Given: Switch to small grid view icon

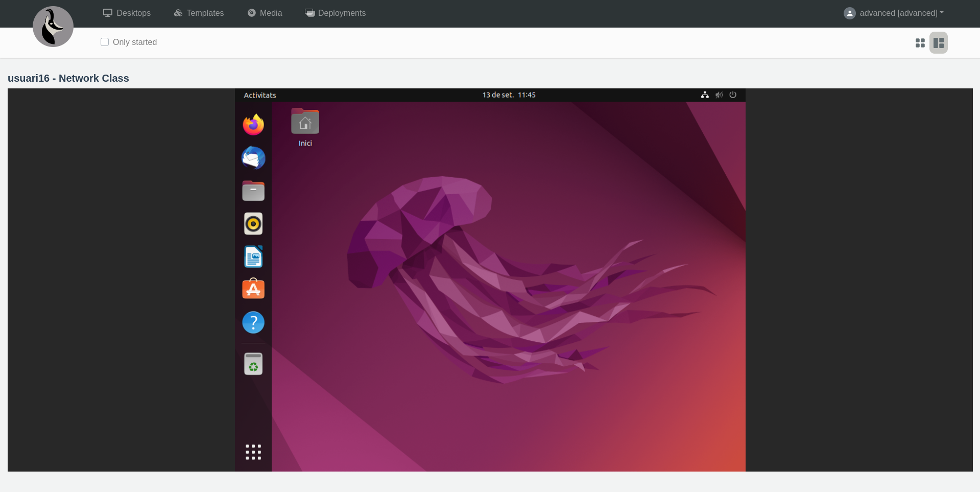Looking at the screenshot, I should (920, 43).
